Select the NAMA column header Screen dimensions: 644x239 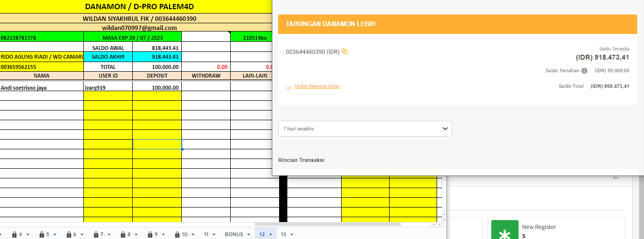42,76
